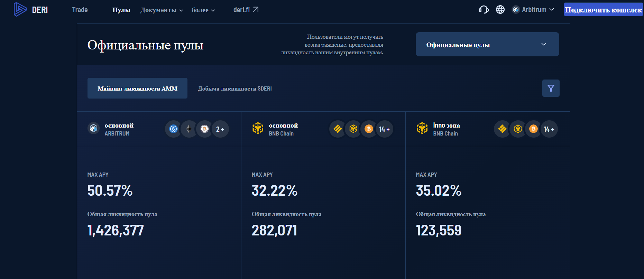Click the 32.22% MAX APY value
This screenshot has width=644, height=279.
tap(275, 190)
